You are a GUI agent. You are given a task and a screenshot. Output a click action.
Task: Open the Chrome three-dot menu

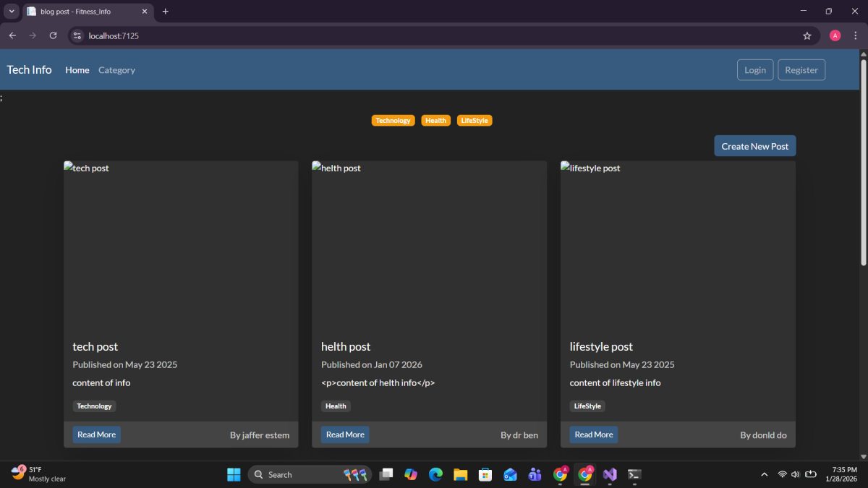[x=855, y=35]
